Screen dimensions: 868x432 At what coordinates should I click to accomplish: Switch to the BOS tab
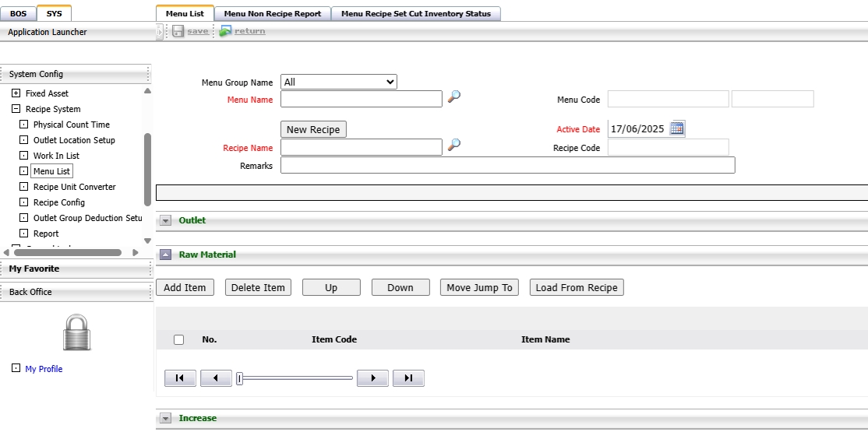tap(18, 14)
